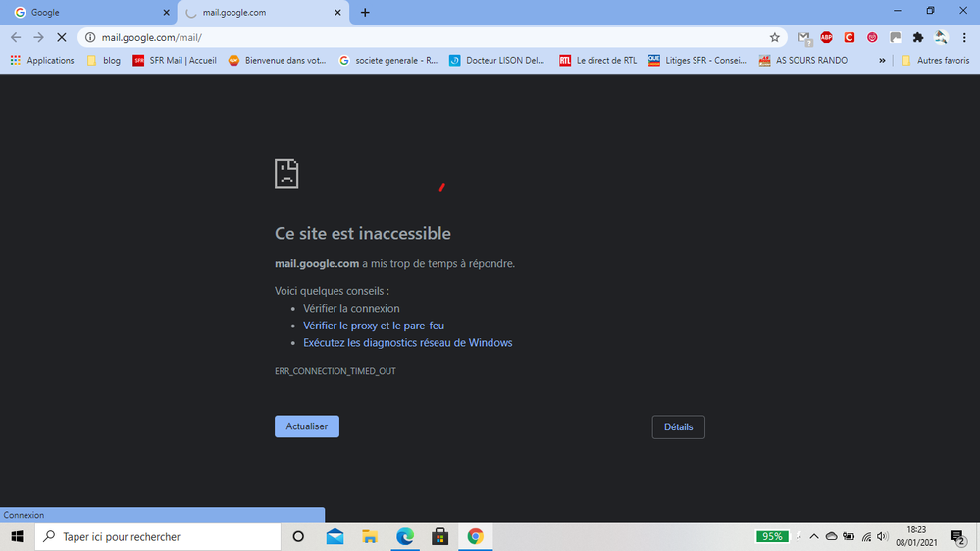Image resolution: width=980 pixels, height=551 pixels.
Task: Open the Gmail checker extension icon
Action: (803, 37)
